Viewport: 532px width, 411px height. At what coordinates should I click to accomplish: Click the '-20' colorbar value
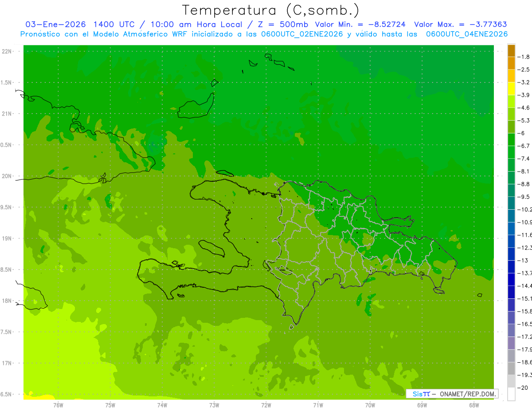(523, 388)
